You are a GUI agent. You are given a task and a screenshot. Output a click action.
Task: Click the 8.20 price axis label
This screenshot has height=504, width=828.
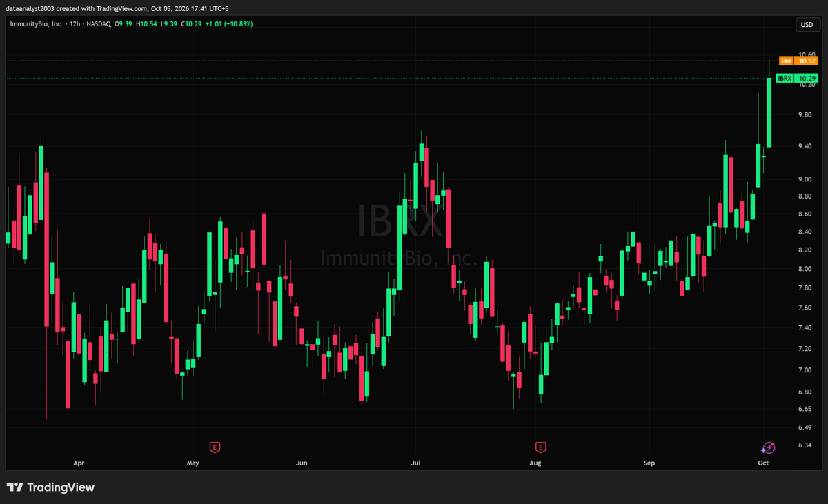805,250
